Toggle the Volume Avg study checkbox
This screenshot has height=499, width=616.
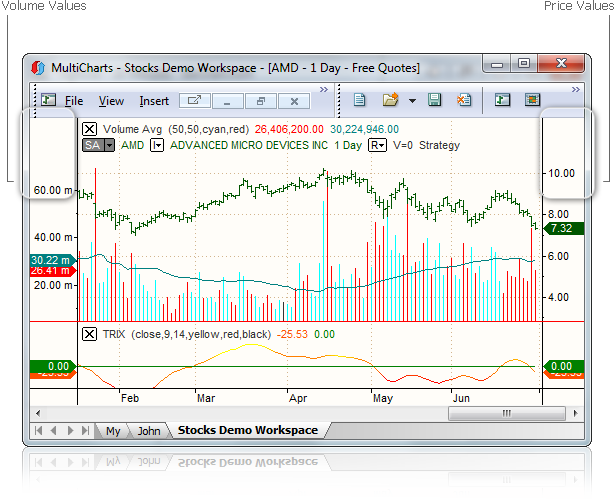click(x=90, y=129)
